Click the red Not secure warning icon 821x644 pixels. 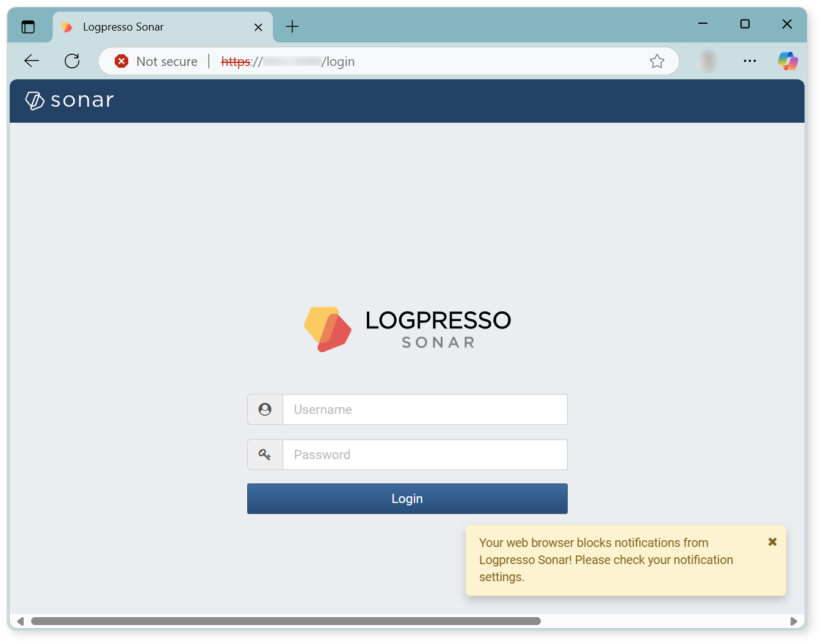tap(121, 61)
